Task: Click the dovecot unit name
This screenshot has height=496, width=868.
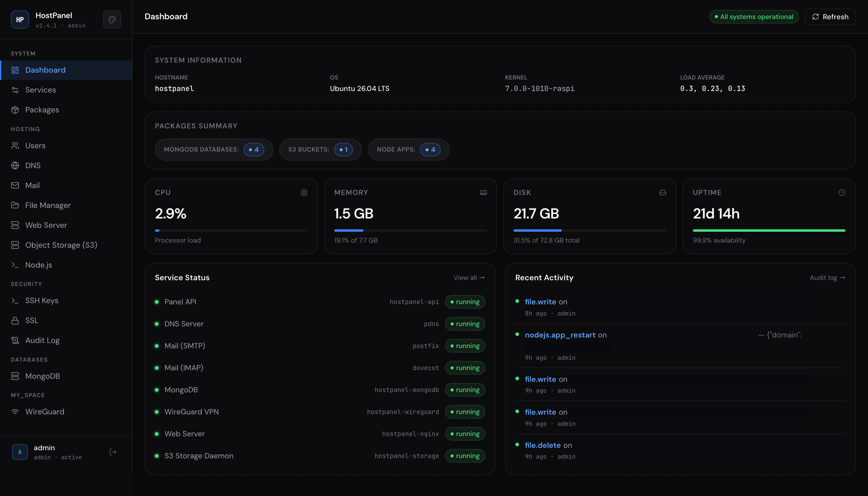Action: pyautogui.click(x=426, y=368)
